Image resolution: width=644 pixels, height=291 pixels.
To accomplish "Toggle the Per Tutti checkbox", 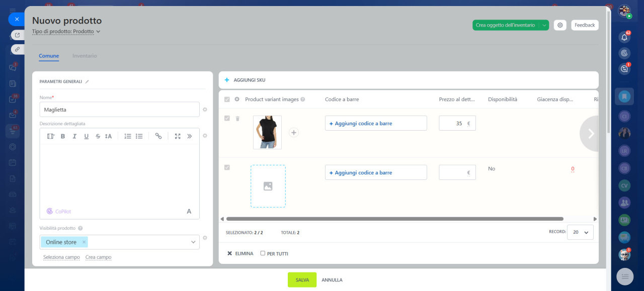I will coord(263,253).
